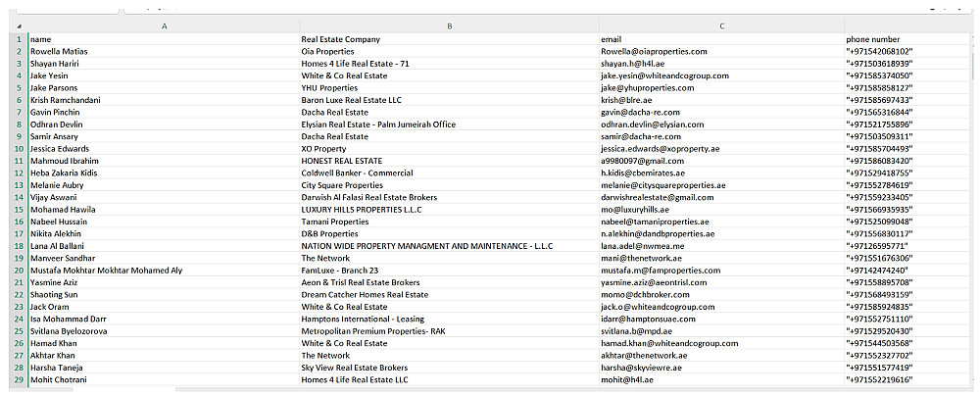Click company cell 'XO Property'
Image resolution: width=980 pixels, height=396 pixels.
(x=449, y=149)
